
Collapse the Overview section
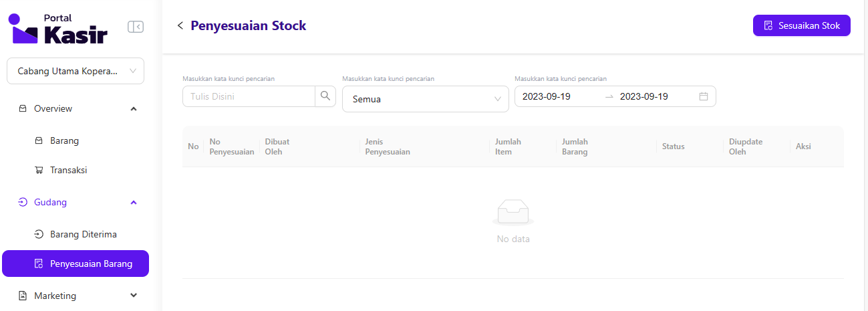[x=134, y=108]
